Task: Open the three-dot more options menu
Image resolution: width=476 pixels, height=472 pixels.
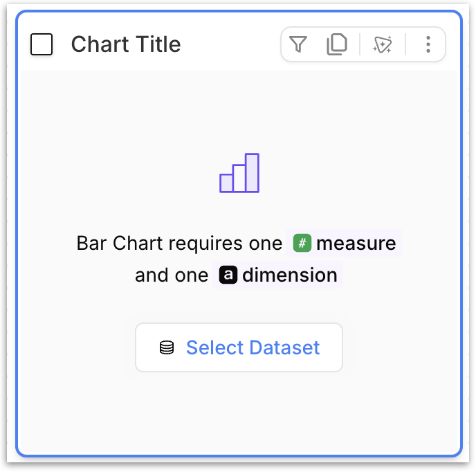Action: point(428,44)
